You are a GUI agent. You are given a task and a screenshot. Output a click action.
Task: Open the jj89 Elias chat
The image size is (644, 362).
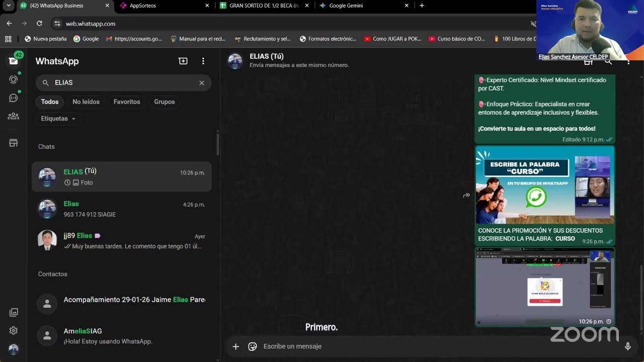pos(122,241)
